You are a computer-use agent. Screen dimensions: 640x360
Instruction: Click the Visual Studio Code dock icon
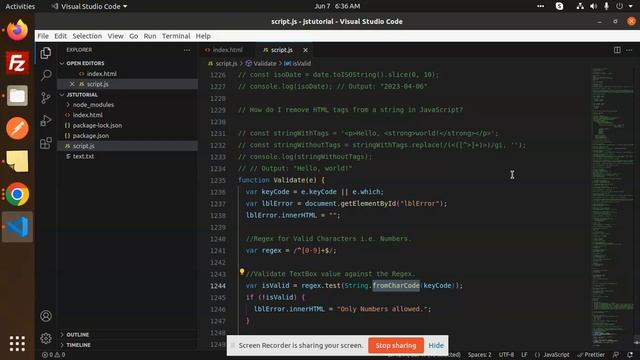pos(17,227)
